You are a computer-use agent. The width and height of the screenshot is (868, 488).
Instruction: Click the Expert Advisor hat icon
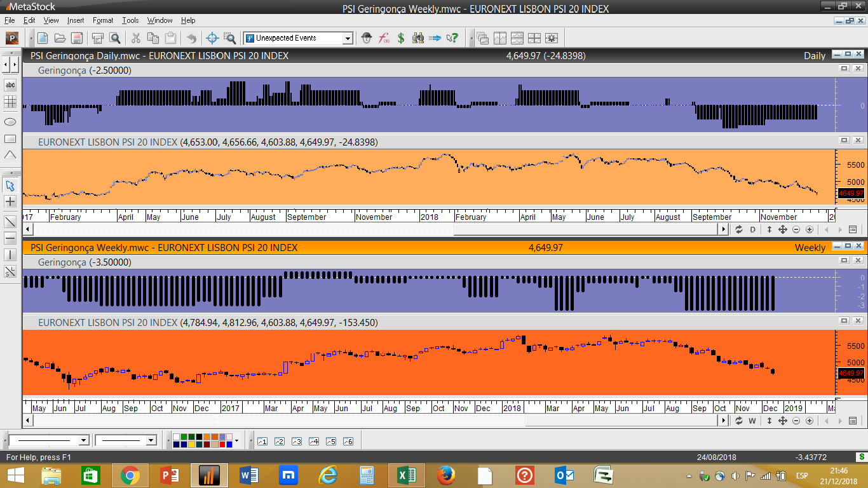pyautogui.click(x=367, y=38)
